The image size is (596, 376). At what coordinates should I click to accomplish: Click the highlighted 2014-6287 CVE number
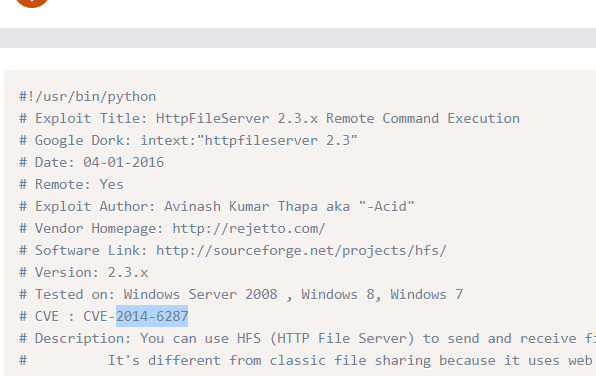click(152, 316)
